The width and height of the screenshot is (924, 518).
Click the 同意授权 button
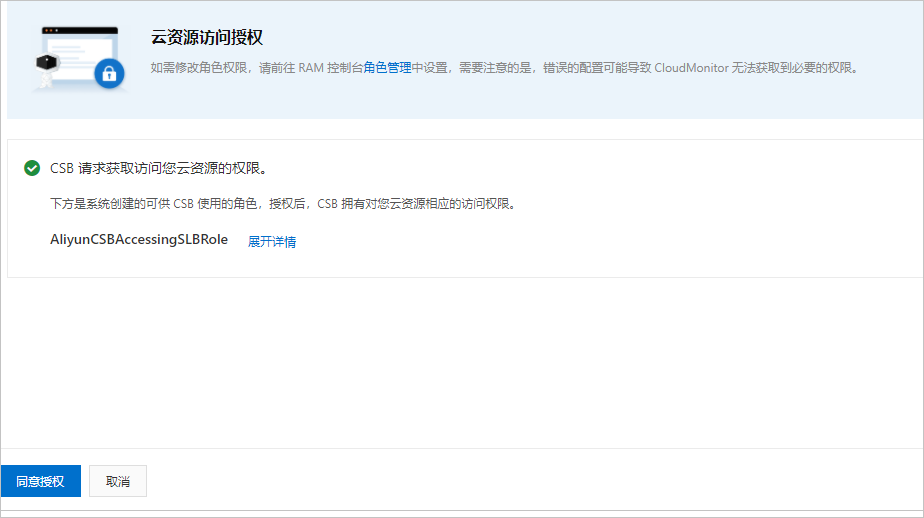point(41,481)
